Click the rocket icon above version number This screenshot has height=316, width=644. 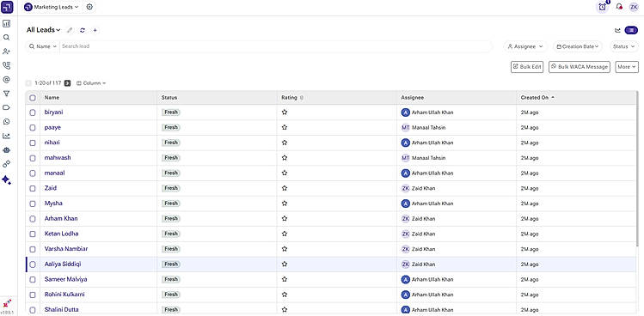click(7, 304)
